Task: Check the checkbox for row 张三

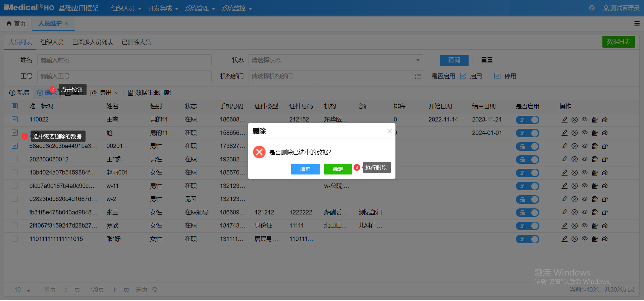Action: (15, 212)
